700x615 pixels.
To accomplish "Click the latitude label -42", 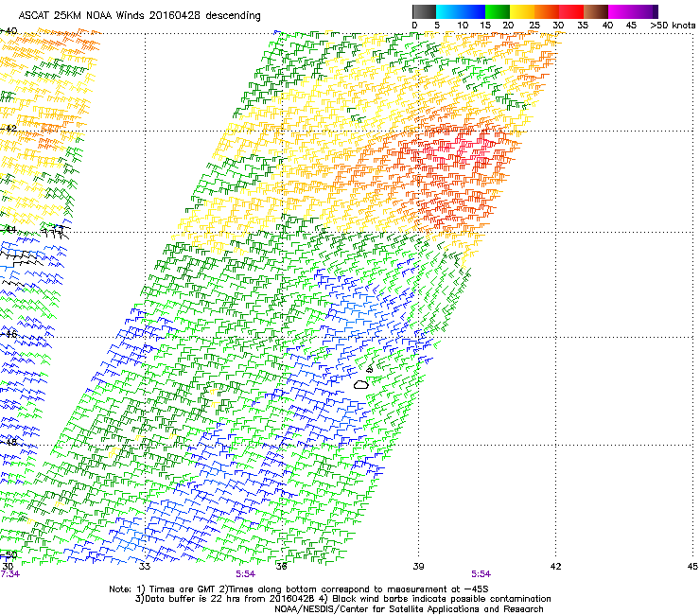I will point(9,129).
